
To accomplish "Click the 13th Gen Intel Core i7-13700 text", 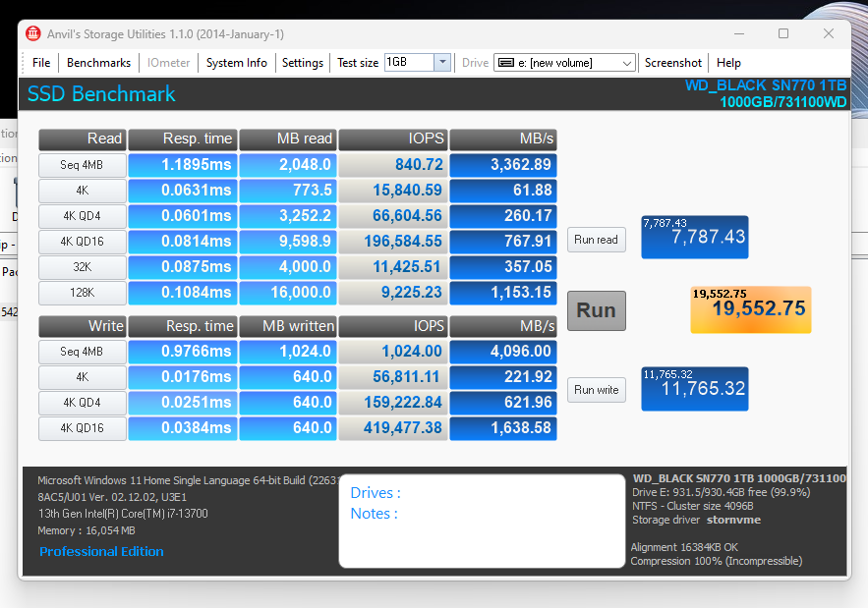I will tap(123, 514).
